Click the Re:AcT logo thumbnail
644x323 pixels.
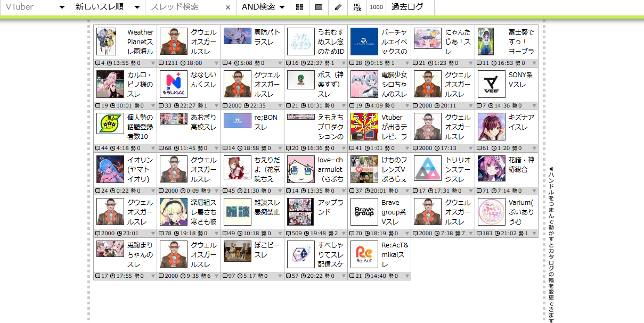click(364, 254)
